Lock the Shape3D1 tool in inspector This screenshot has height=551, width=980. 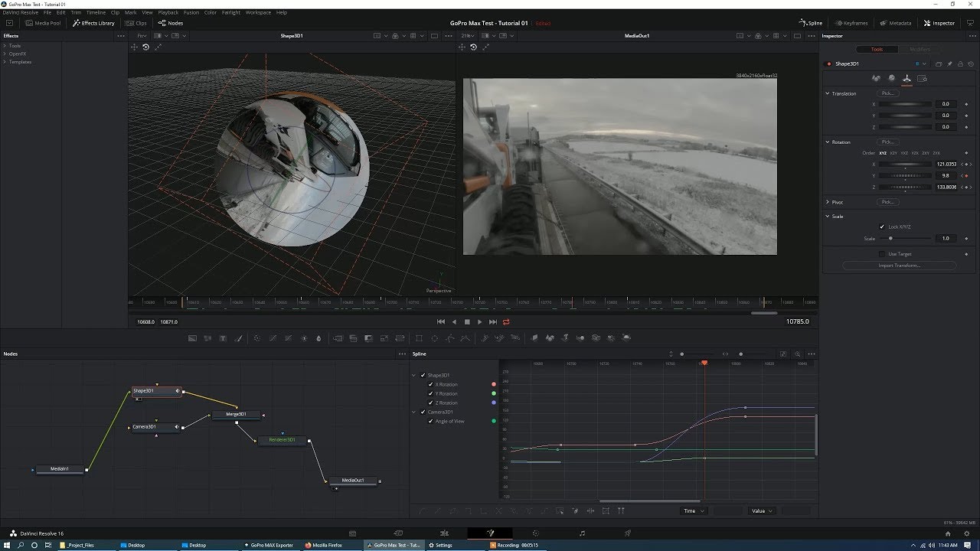click(x=959, y=64)
